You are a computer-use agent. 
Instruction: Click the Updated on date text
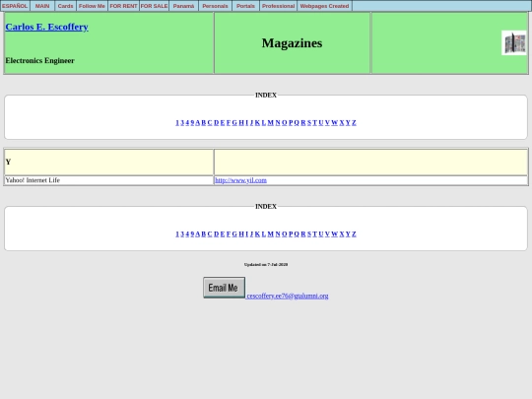coord(266,264)
